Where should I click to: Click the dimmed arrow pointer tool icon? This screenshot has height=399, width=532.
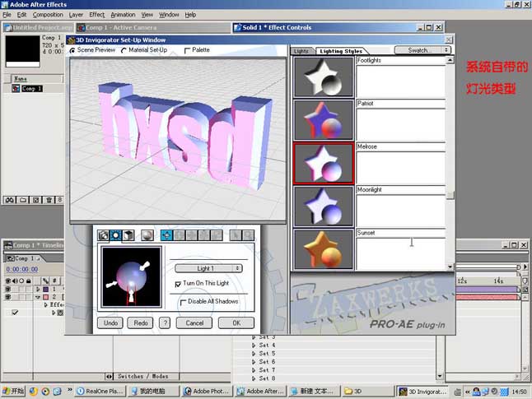click(236, 235)
